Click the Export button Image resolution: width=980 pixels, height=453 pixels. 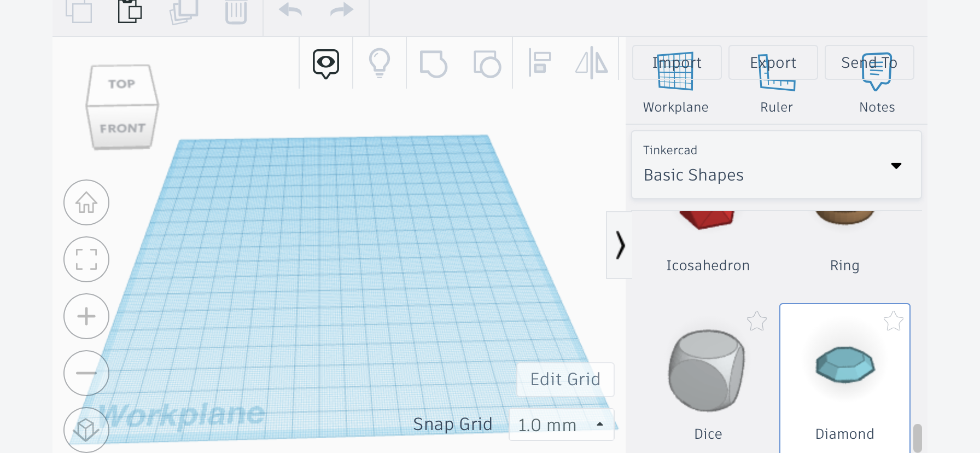pyautogui.click(x=773, y=62)
